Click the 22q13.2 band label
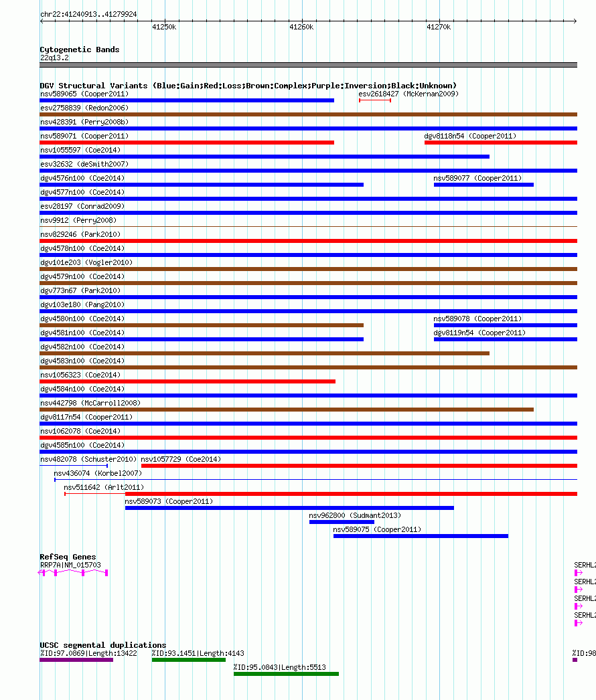Image resolution: width=596 pixels, height=700 pixels. coord(54,58)
